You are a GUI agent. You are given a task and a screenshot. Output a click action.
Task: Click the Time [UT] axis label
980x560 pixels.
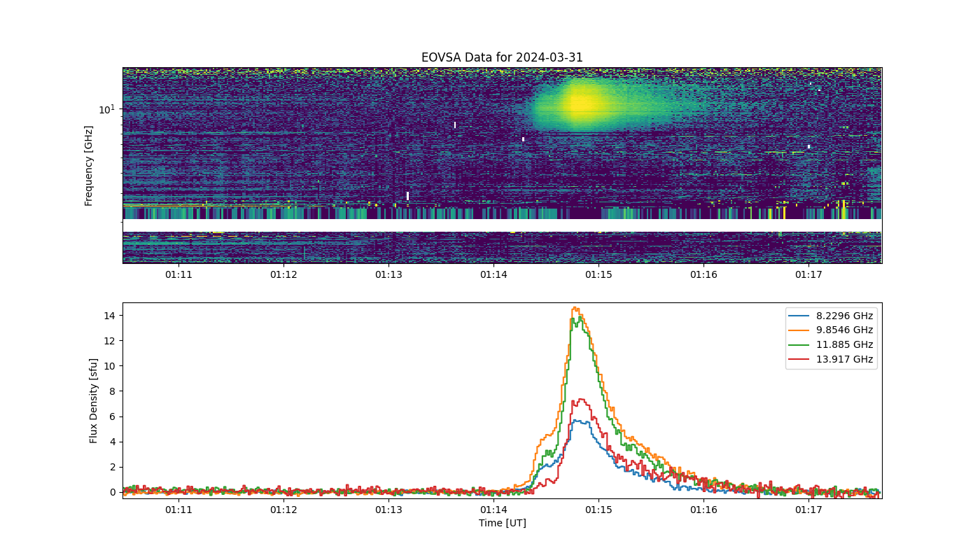click(502, 523)
